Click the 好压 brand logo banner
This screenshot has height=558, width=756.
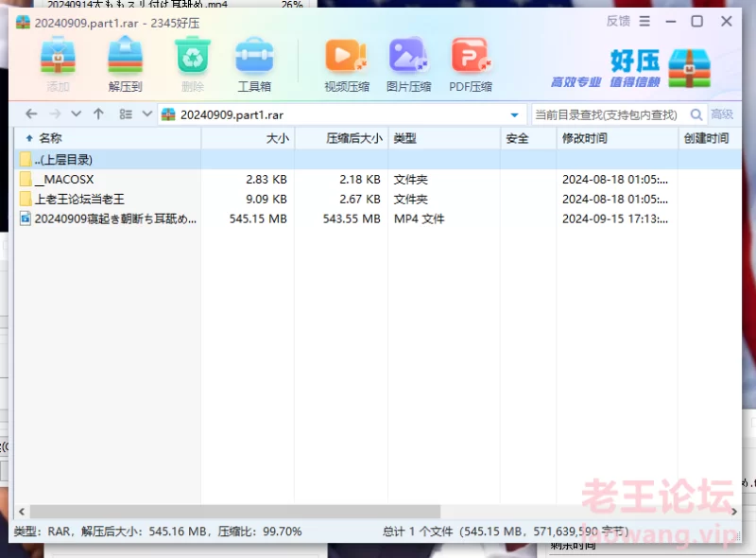click(x=631, y=68)
